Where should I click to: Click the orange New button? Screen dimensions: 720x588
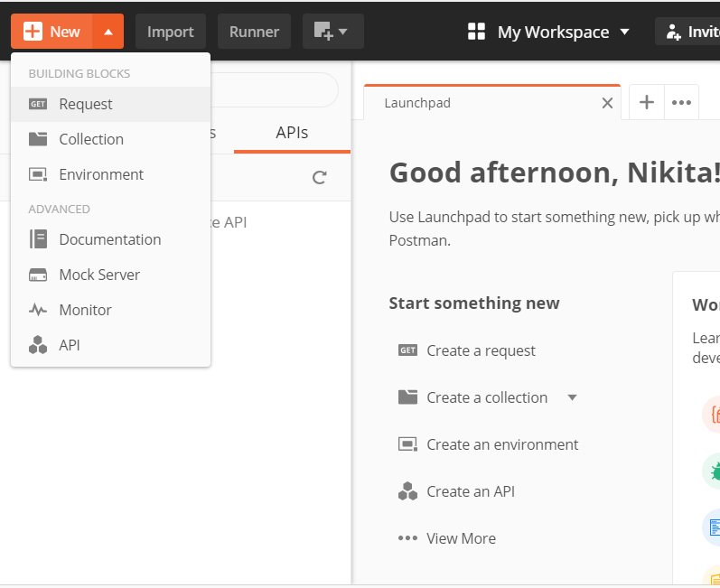(51, 32)
